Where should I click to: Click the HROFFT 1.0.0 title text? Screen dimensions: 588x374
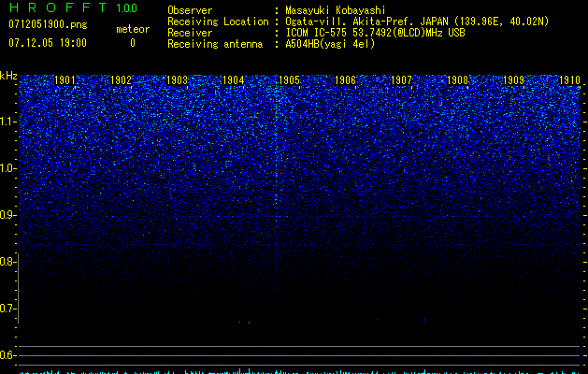tap(73, 7)
